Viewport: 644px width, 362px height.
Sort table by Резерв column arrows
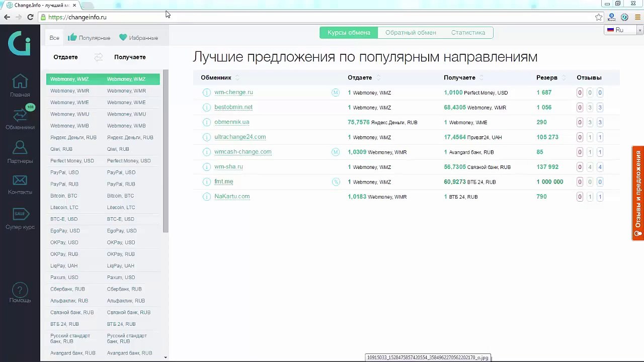point(563,77)
